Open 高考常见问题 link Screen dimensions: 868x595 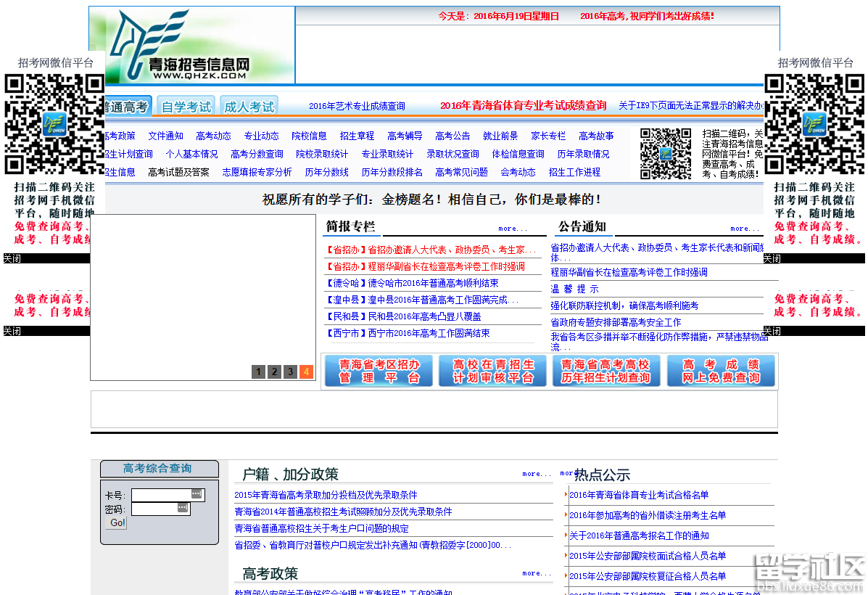(462, 172)
